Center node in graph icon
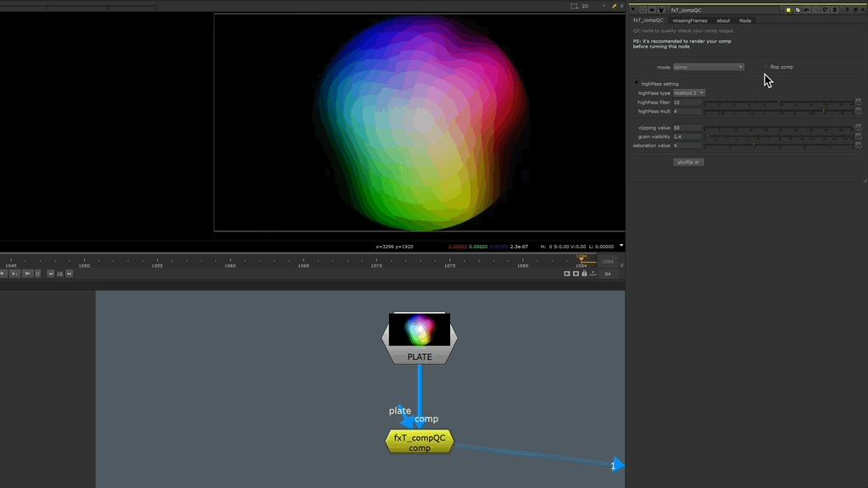The width and height of the screenshot is (868, 488). (x=643, y=10)
